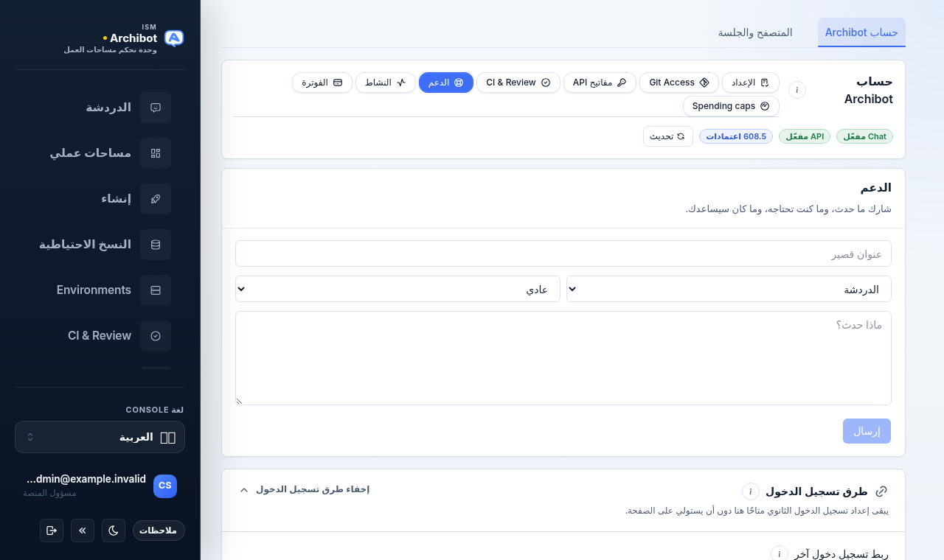Open the الدردشة category dropdown
The width and height of the screenshot is (944, 560).
729,289
